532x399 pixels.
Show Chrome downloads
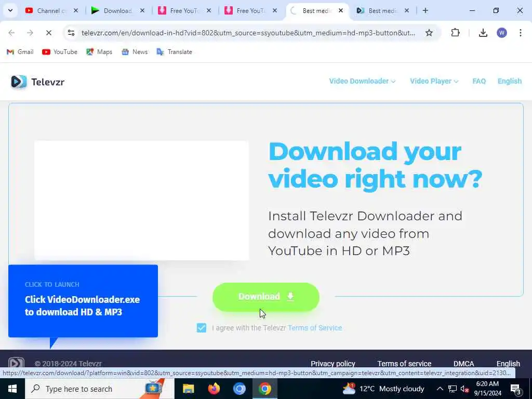coord(483,33)
